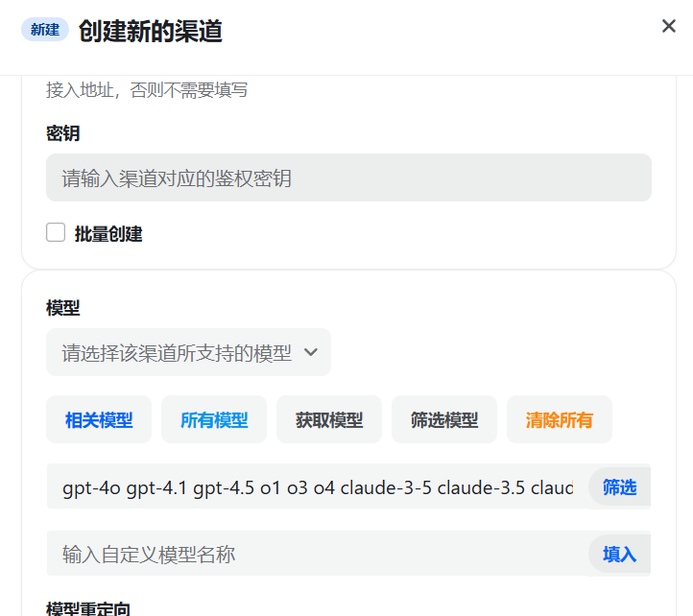Open the 筛选模型 option
The width and height of the screenshot is (693, 616).
(444, 419)
